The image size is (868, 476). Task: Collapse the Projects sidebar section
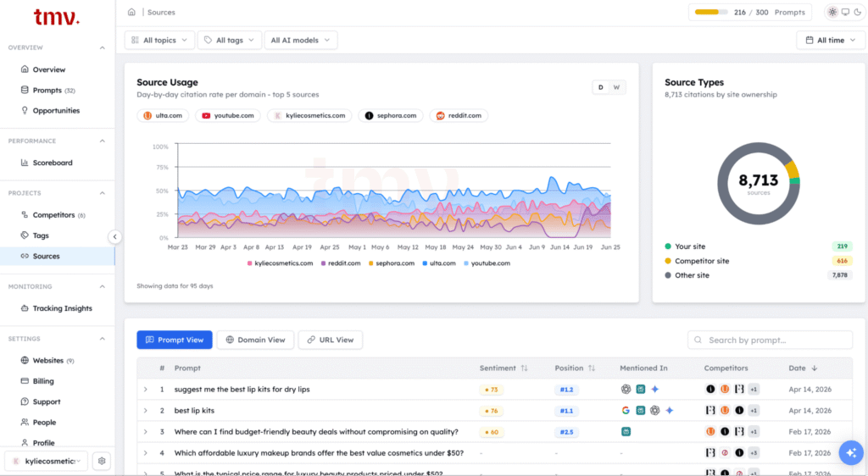pos(103,193)
